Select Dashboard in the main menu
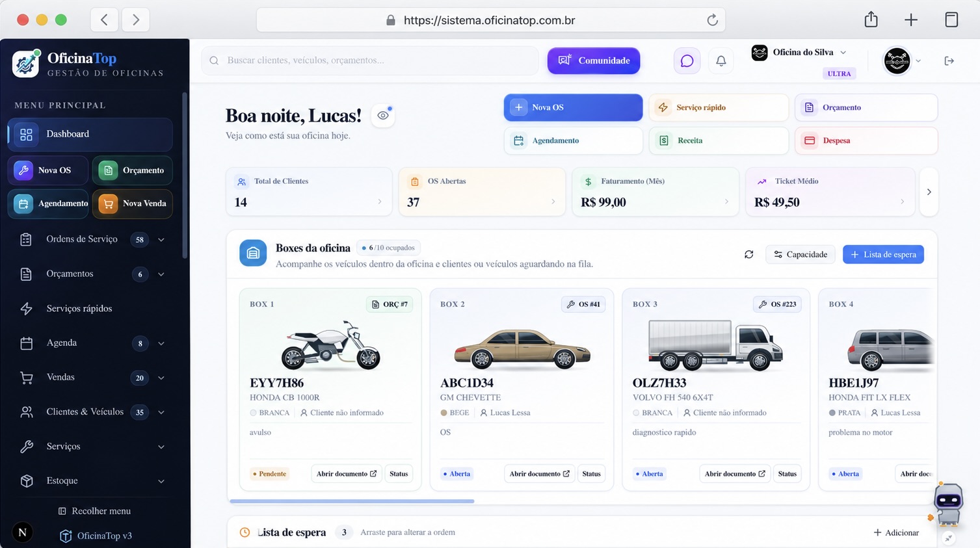Image resolution: width=980 pixels, height=548 pixels. pos(90,135)
